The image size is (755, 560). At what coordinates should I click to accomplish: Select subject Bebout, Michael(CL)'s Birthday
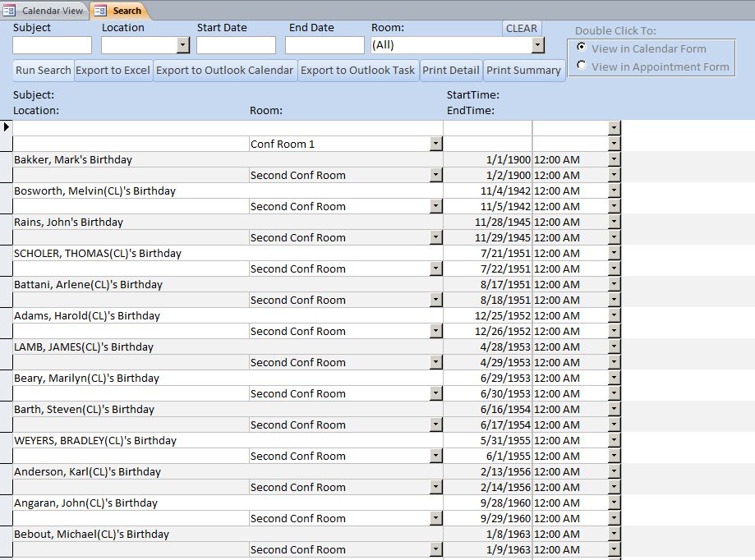click(228, 534)
